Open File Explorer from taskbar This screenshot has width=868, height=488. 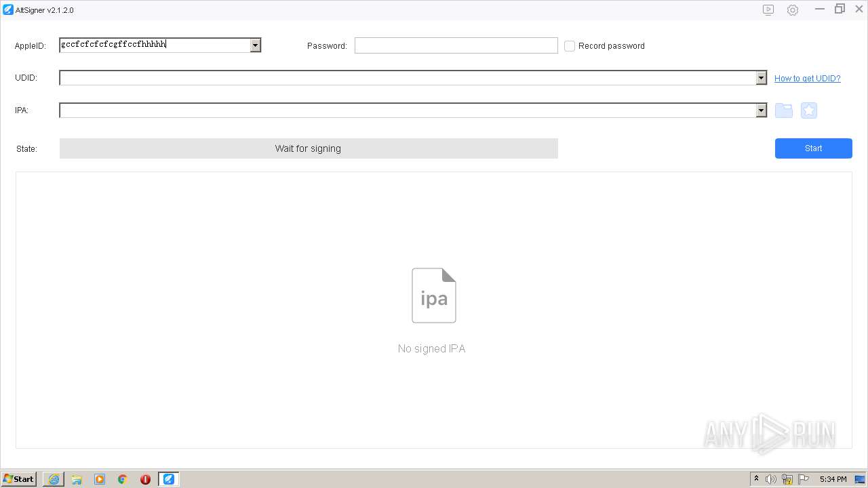pos(77,479)
